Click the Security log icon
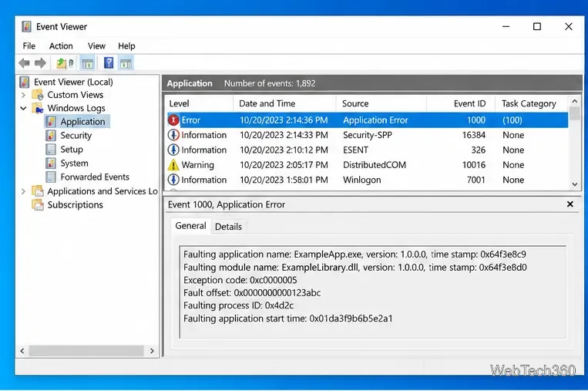The image size is (588, 391). point(51,136)
